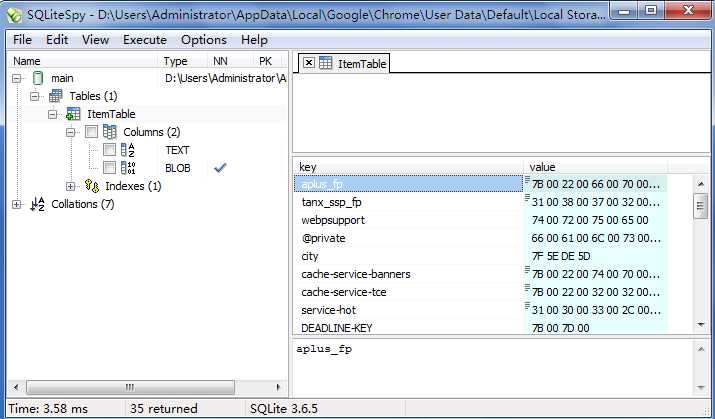Select value cell 74 00 72 00 75 00 65 00
Image resolution: width=715 pixels, height=419 pixels.
[x=595, y=220]
